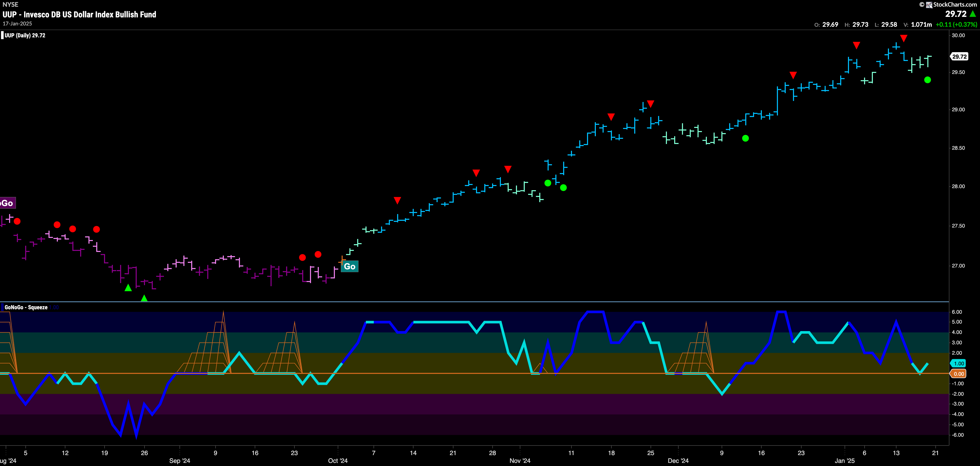
Task: Click chart title UUP - Invesco DB US Dollar
Action: coord(80,15)
